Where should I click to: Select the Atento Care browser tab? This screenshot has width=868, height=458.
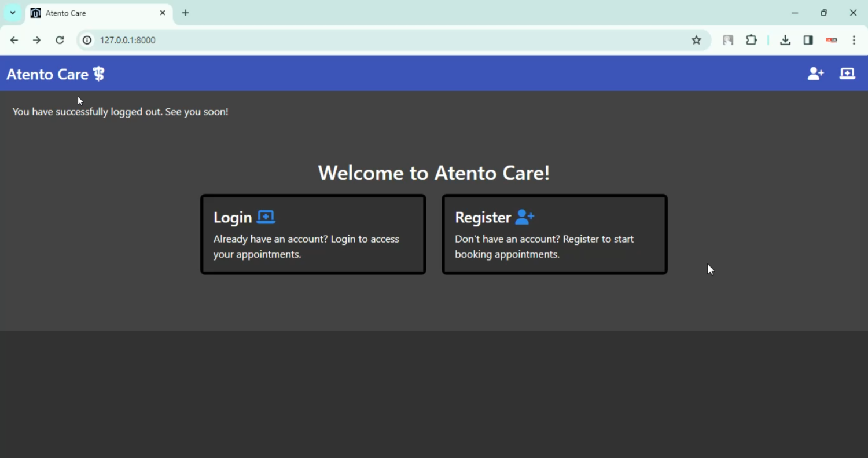coord(93,13)
